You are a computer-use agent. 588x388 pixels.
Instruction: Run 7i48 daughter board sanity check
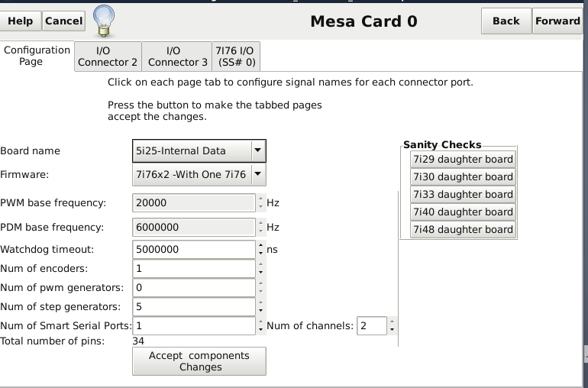click(463, 230)
